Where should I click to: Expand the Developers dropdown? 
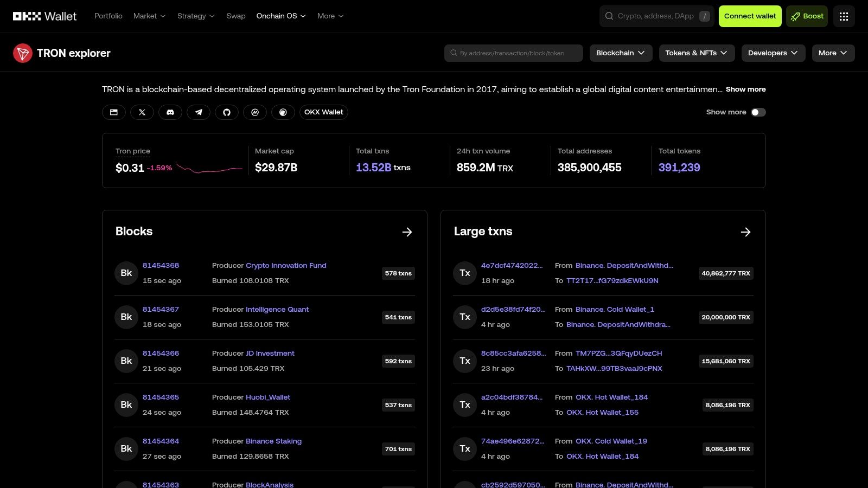773,53
